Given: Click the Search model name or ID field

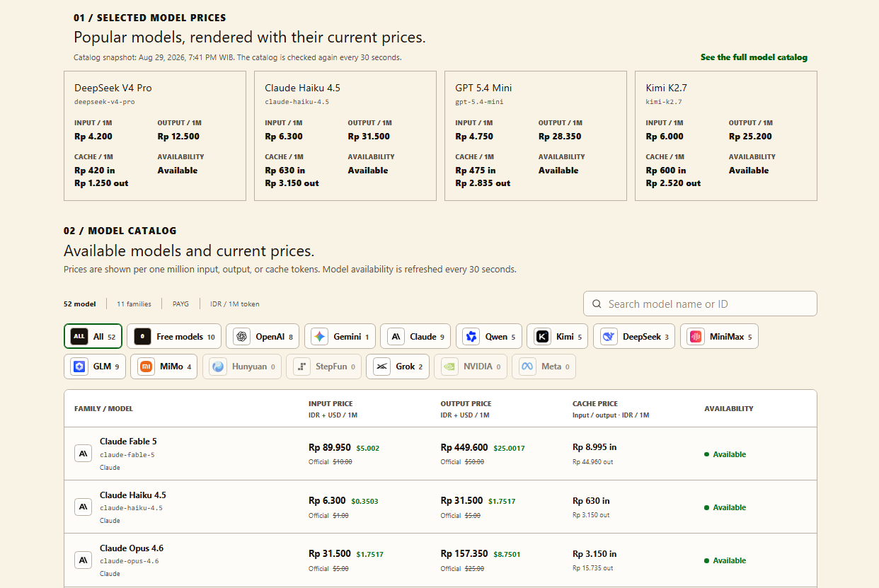Looking at the screenshot, I should coord(700,304).
